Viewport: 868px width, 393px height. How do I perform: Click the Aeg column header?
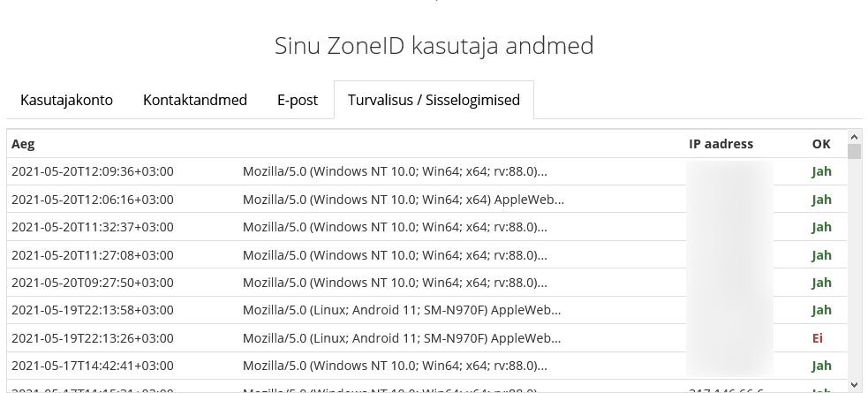[x=23, y=144]
